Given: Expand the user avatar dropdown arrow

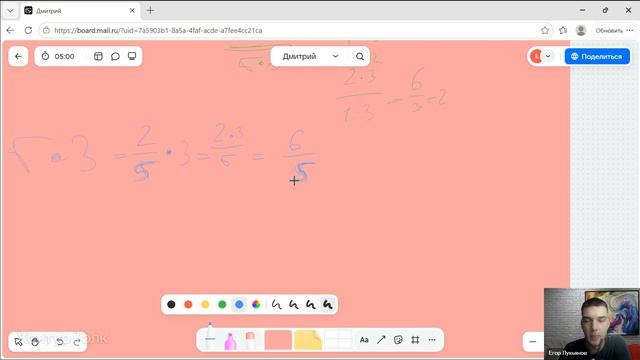Looking at the screenshot, I should pyautogui.click(x=548, y=56).
